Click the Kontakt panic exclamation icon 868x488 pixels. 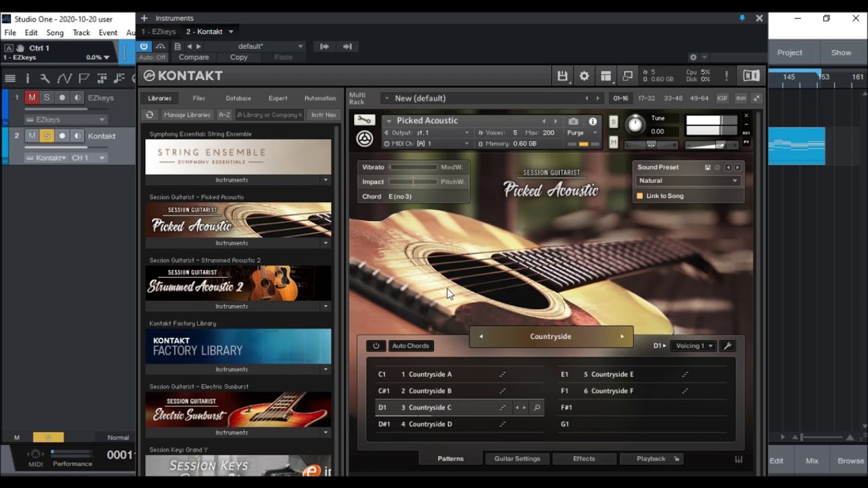coord(726,76)
